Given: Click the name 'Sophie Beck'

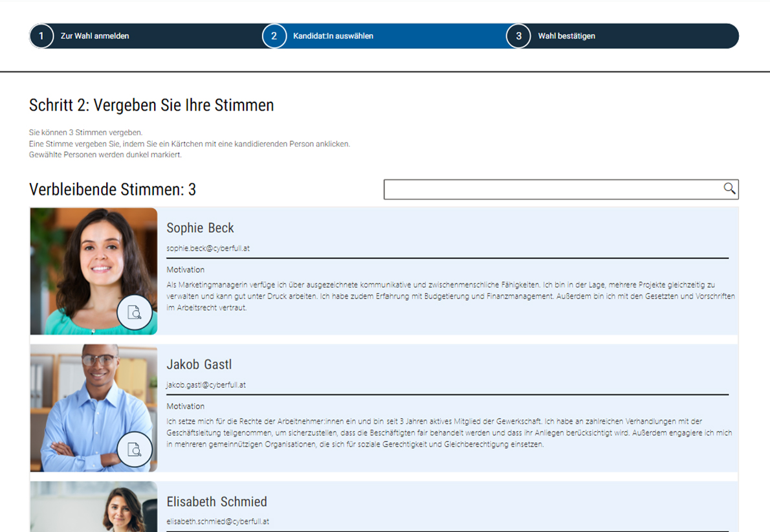Looking at the screenshot, I should tap(200, 228).
